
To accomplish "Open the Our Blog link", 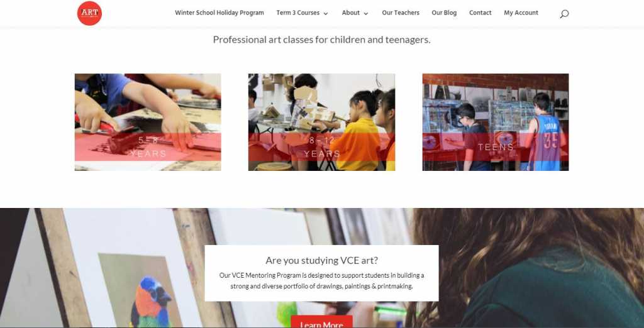I will [444, 13].
